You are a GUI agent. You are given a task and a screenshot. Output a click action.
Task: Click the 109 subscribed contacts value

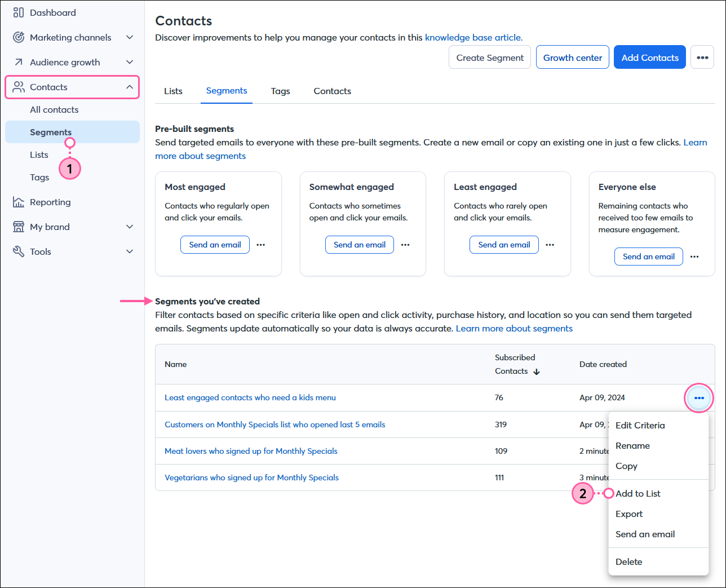(501, 451)
